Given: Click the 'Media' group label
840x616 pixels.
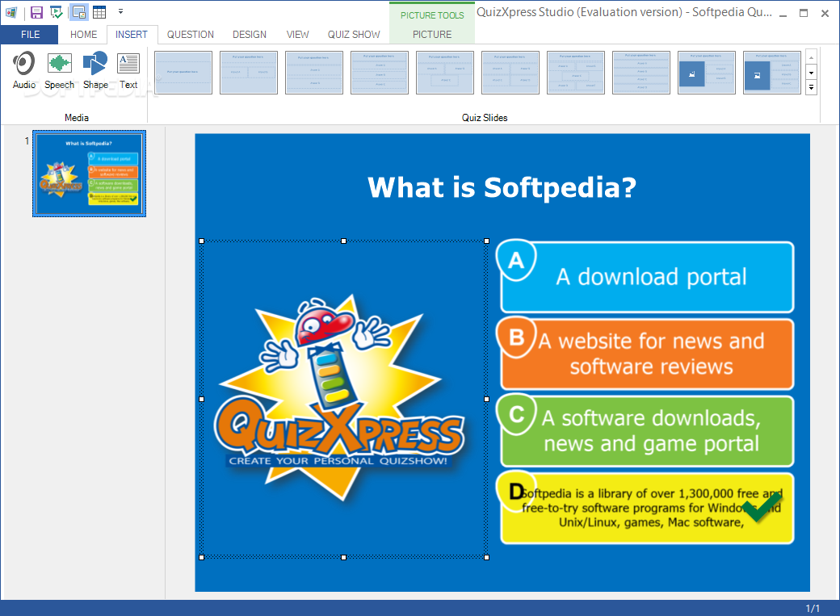Looking at the screenshot, I should pos(77,117).
